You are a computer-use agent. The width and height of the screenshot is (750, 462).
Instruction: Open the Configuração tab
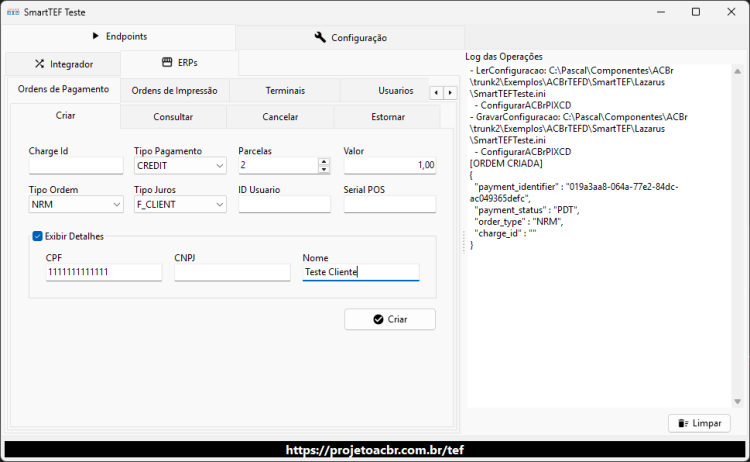click(350, 37)
